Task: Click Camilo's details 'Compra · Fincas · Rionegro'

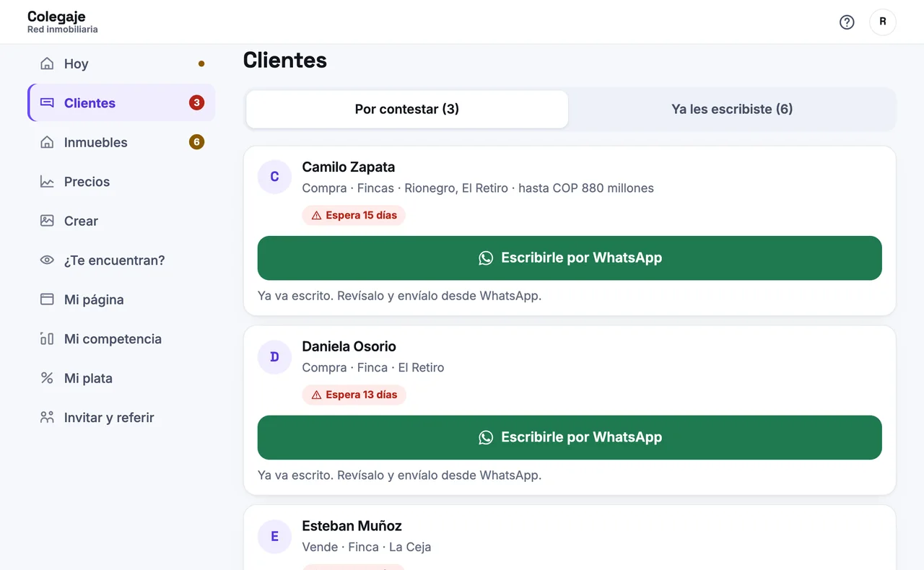Action: point(478,188)
